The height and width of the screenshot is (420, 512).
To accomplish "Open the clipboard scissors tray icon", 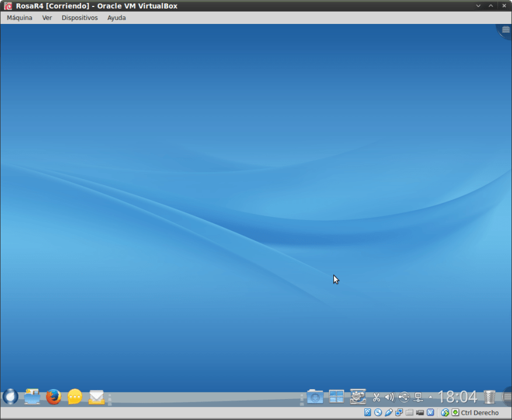I will coord(377,398).
